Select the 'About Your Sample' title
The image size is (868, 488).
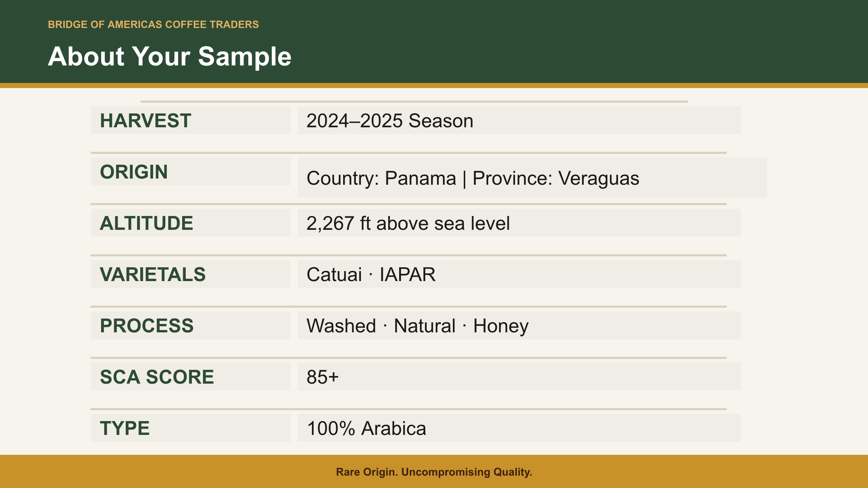pyautogui.click(x=169, y=56)
